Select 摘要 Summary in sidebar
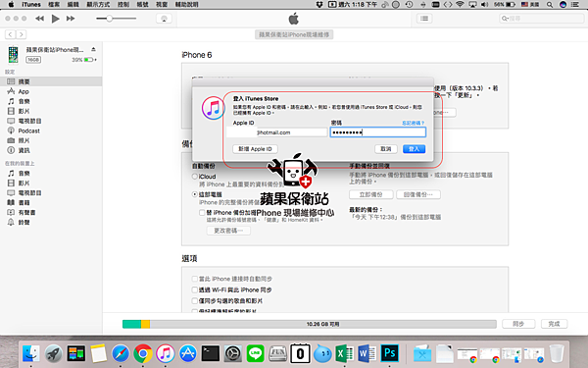The image size is (588, 368). pos(51,81)
